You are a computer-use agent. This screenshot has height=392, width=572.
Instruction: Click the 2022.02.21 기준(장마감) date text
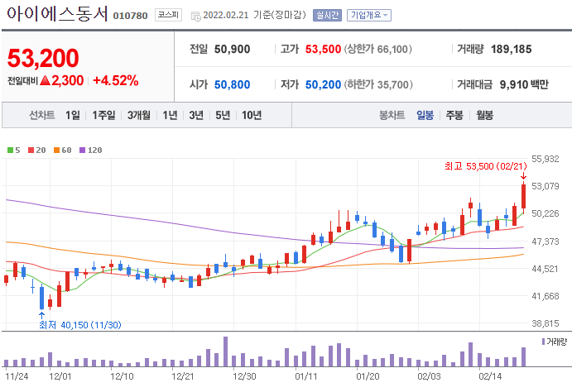click(255, 16)
